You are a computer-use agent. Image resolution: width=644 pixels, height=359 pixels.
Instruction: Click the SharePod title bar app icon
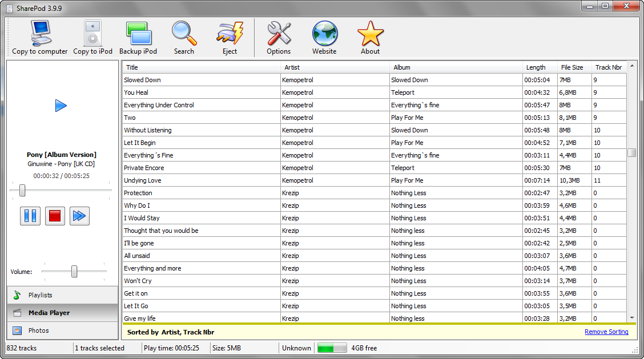[10, 8]
